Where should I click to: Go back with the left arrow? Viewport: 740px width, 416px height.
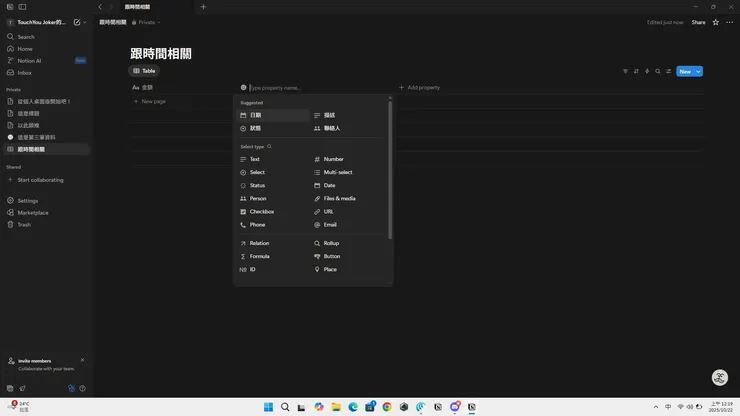pos(100,7)
